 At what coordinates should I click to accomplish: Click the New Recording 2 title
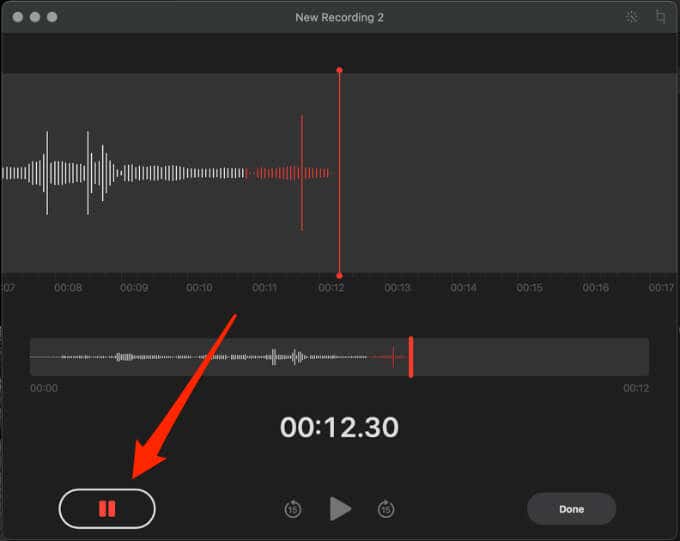click(339, 18)
